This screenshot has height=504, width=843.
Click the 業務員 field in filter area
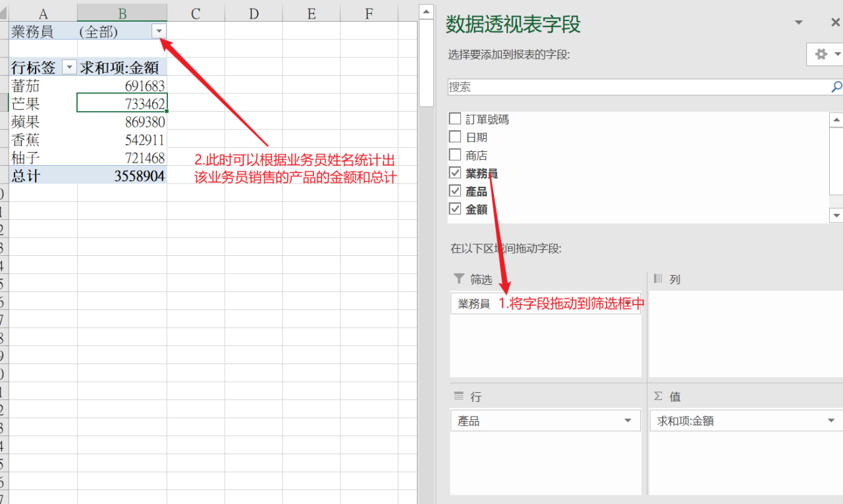point(474,304)
